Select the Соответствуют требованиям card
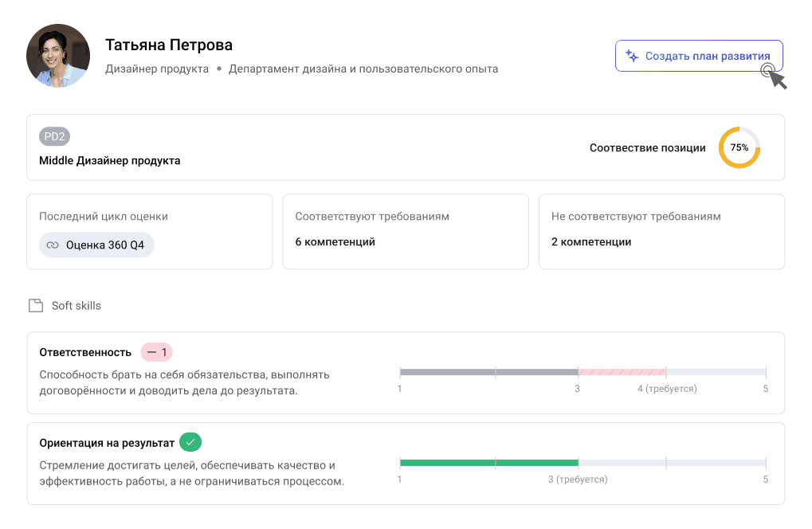 (405, 231)
